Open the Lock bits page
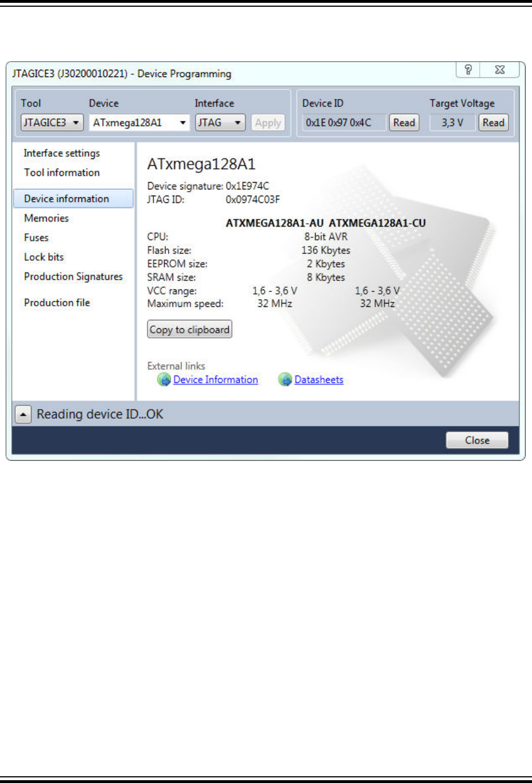Image resolution: width=532 pixels, height=783 pixels. click(44, 257)
